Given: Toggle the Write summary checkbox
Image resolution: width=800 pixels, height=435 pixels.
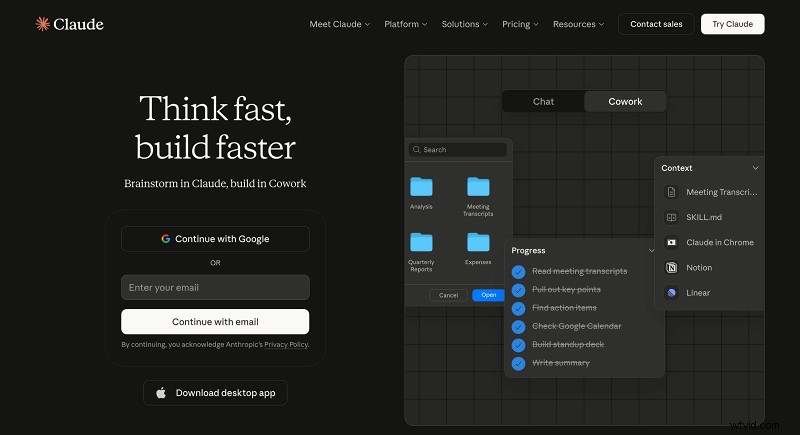Looking at the screenshot, I should click(518, 363).
